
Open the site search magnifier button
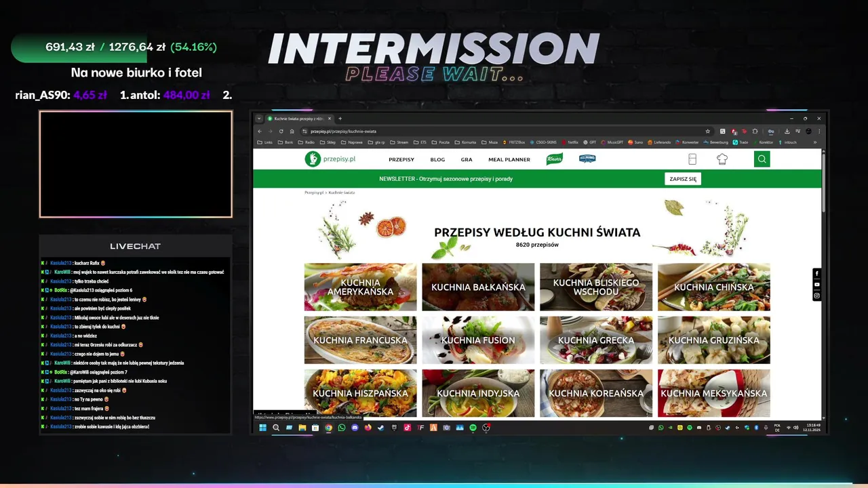[762, 159]
